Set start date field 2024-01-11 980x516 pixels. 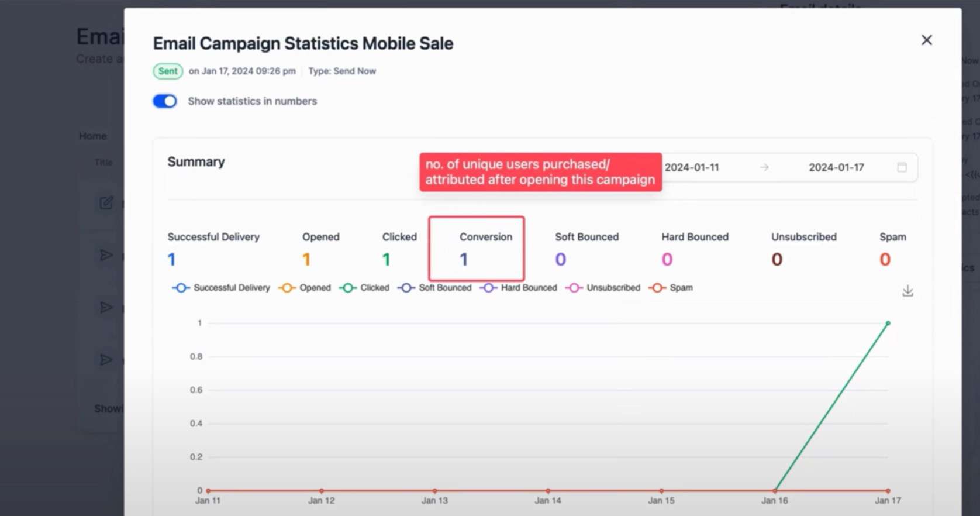pos(692,167)
